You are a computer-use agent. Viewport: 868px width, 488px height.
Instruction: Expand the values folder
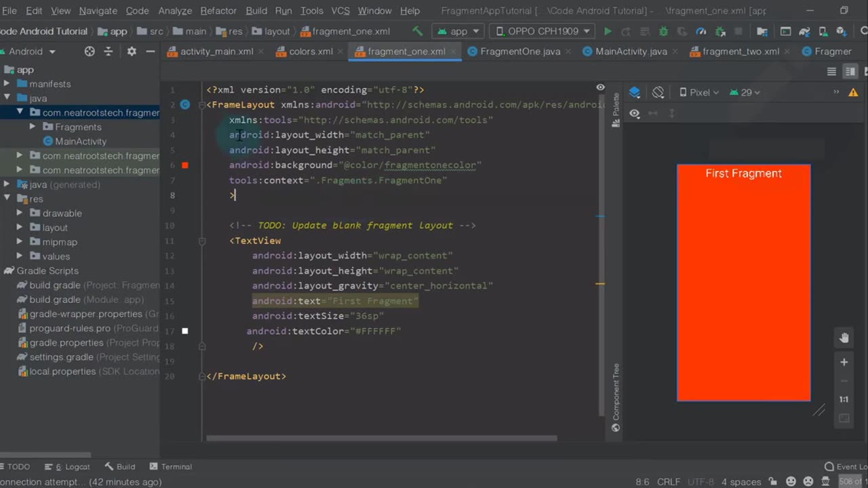(20, 256)
